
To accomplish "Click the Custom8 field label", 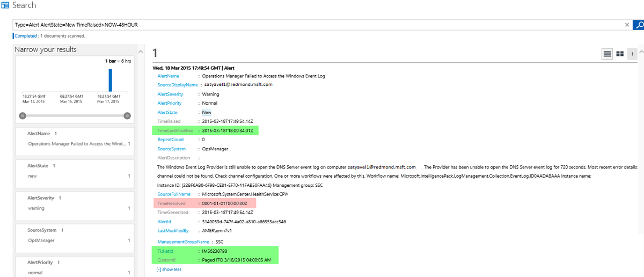I will (x=166, y=260).
